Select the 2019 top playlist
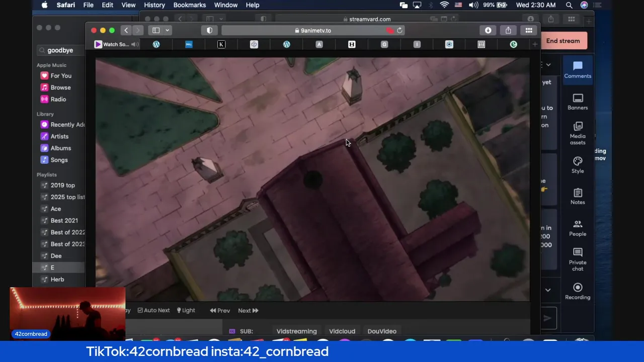 click(58, 186)
